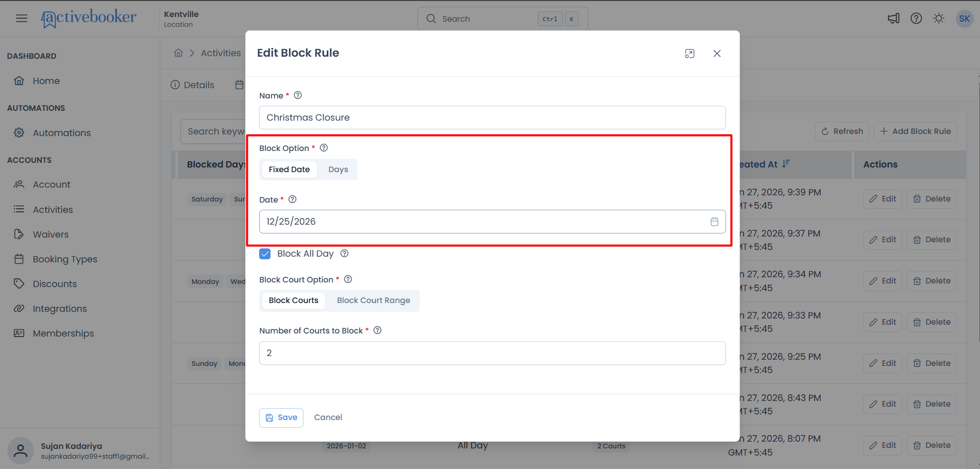
Task: Show the Name field help tooltip icon
Action: pos(298,95)
